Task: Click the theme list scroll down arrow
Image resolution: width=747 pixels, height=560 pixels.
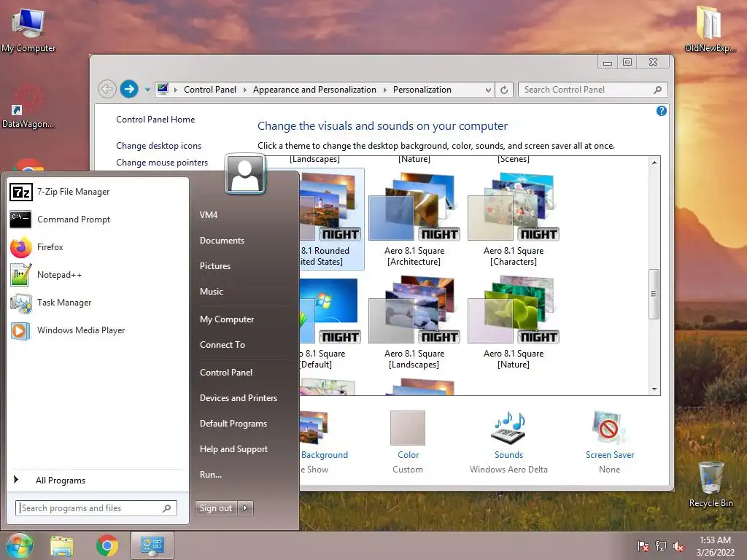Action: tap(654, 389)
